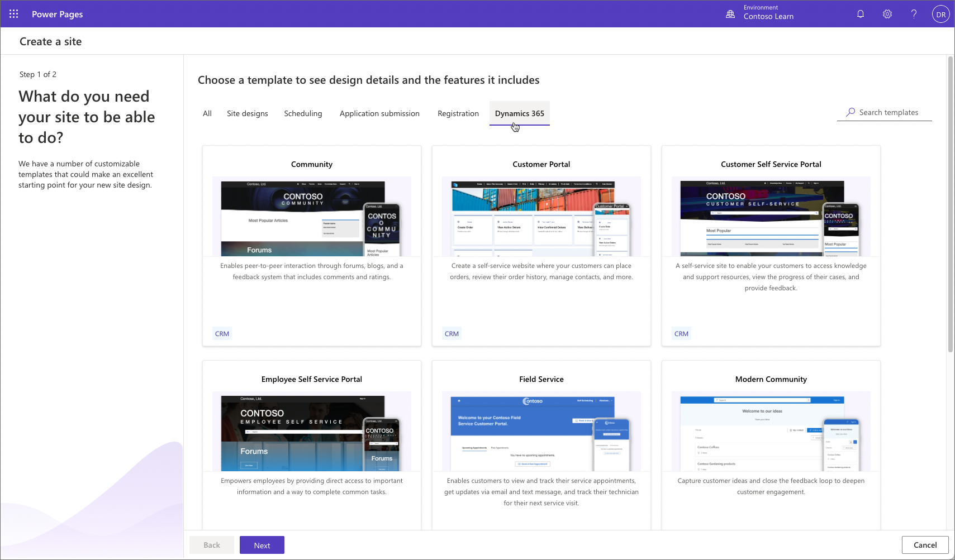Screen dimensions: 955x560
Task: Select the Dynamics 365 tab
Action: pyautogui.click(x=519, y=113)
